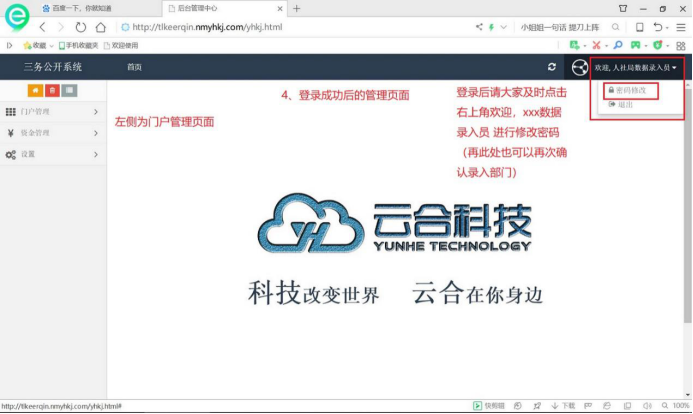Click the rocket accelerator icon in status bar
Screen dimensions: 693x414
(537, 406)
